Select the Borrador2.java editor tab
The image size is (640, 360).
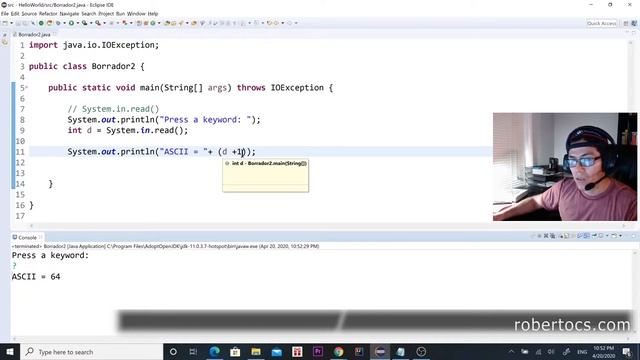click(x=34, y=34)
